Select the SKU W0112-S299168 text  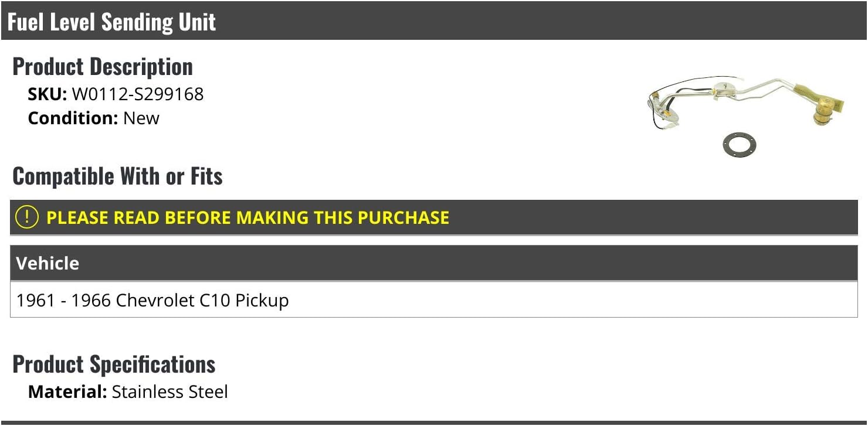pyautogui.click(x=138, y=94)
